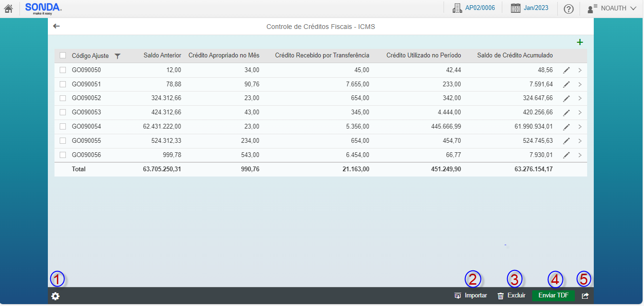Screen dimensions: 644x306
Task: Click the 61.990.934,01 accumulated balance
Action: 534,127
